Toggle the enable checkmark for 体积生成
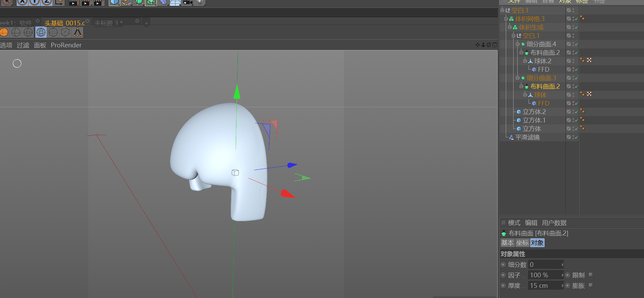The height and width of the screenshot is (298, 644). pos(576,27)
